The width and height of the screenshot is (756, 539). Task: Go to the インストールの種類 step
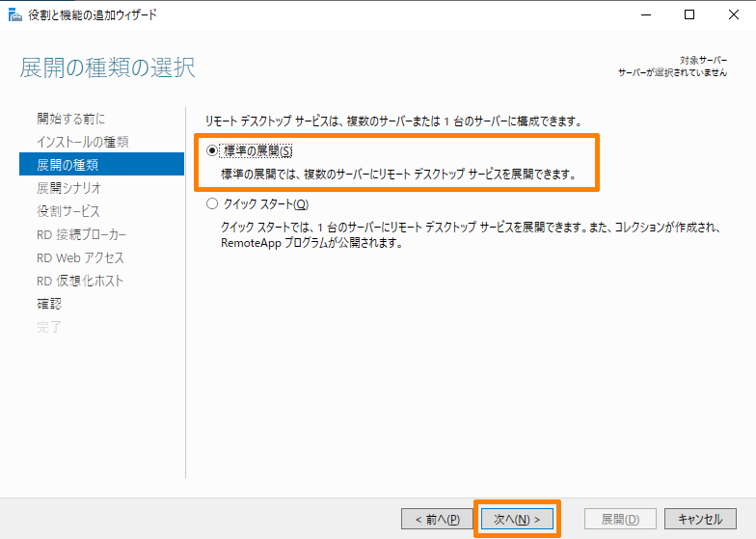[x=83, y=142]
